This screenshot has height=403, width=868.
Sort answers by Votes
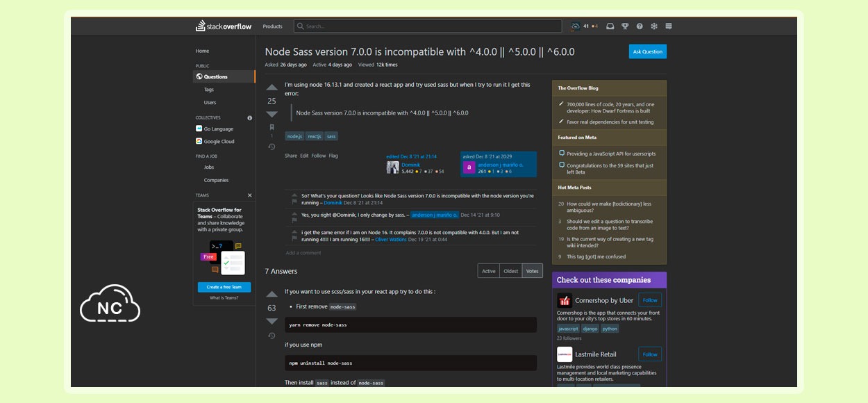pyautogui.click(x=532, y=271)
